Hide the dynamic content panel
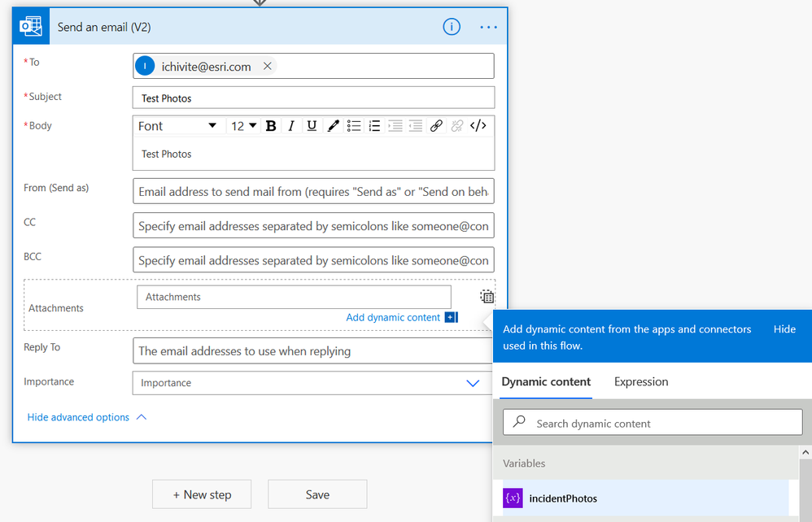 point(784,329)
